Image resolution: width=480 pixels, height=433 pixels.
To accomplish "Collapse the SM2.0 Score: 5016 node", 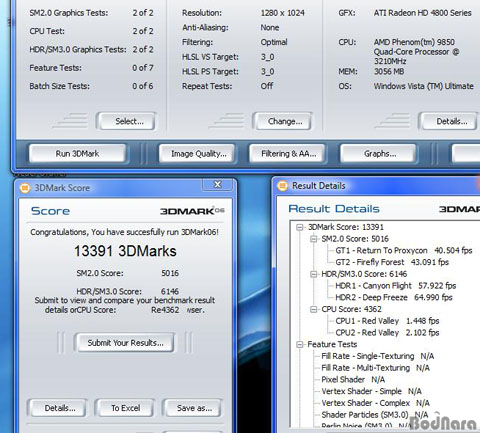I will coord(313,239).
